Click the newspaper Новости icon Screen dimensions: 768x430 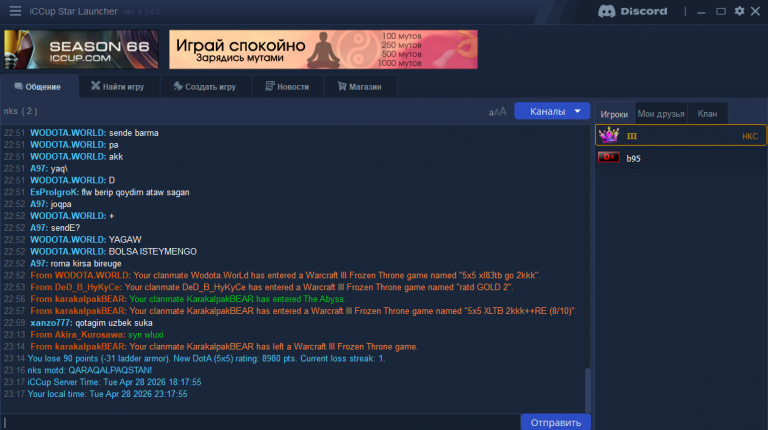[x=269, y=86]
